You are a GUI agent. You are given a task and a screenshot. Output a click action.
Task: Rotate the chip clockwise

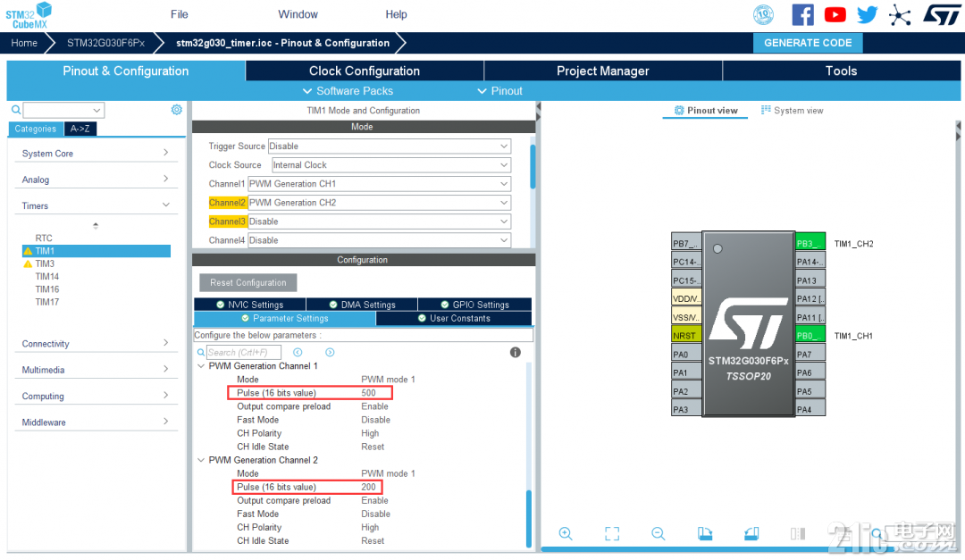pyautogui.click(x=705, y=533)
